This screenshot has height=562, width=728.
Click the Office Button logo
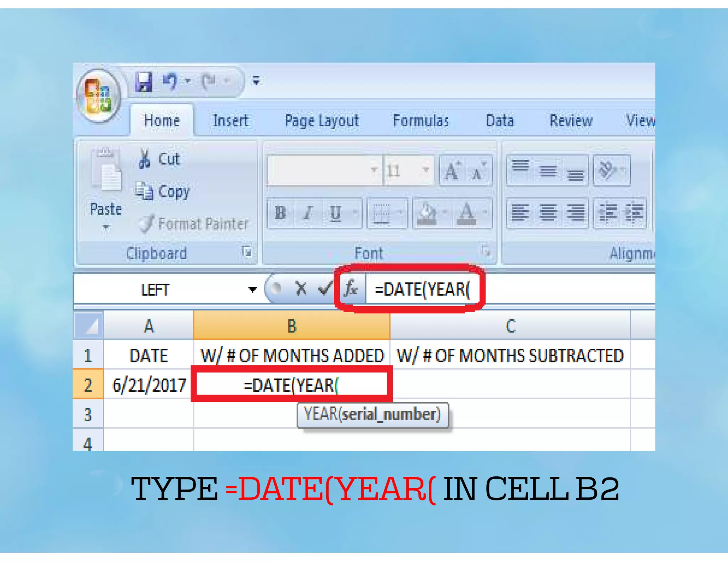pos(98,96)
